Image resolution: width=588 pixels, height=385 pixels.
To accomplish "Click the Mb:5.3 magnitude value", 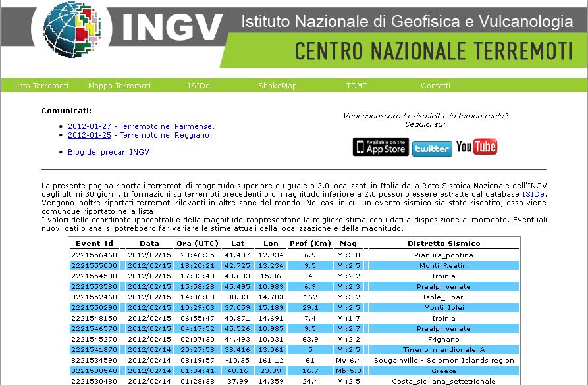I will tap(348, 371).
